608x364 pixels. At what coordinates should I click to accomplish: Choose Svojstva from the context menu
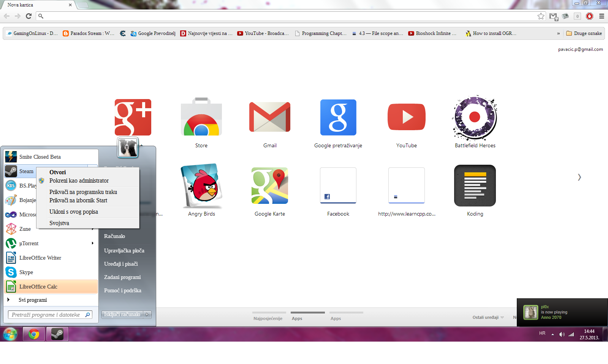[x=59, y=223]
